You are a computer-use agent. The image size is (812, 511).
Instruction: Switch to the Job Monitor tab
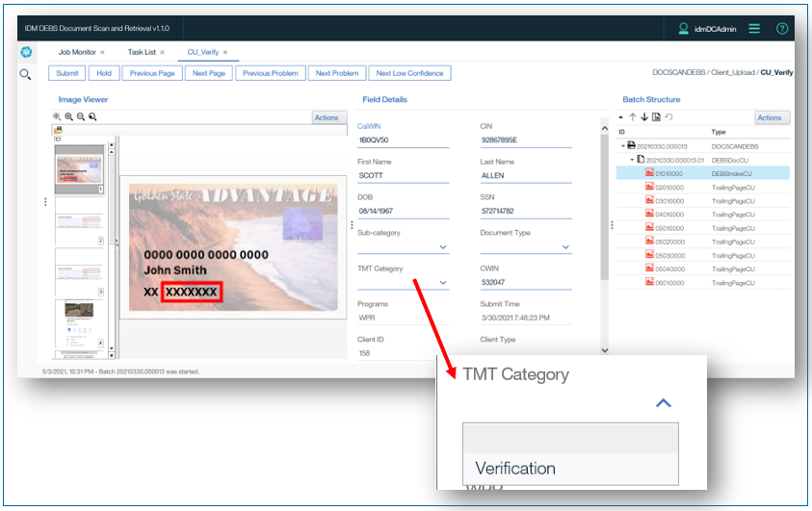77,52
